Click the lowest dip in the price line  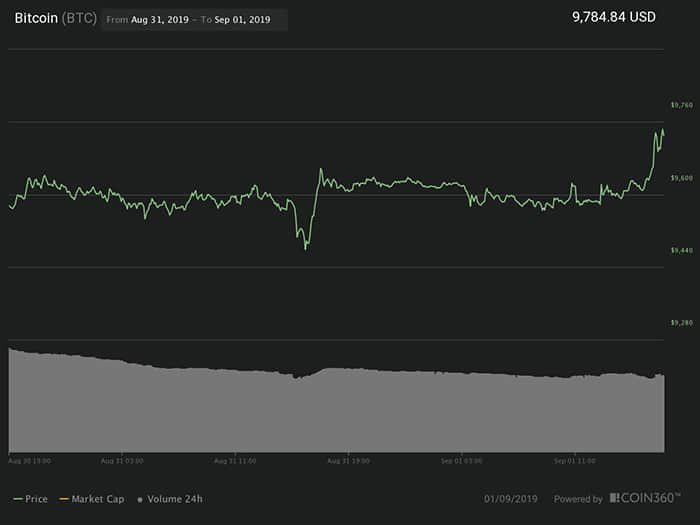tap(305, 246)
